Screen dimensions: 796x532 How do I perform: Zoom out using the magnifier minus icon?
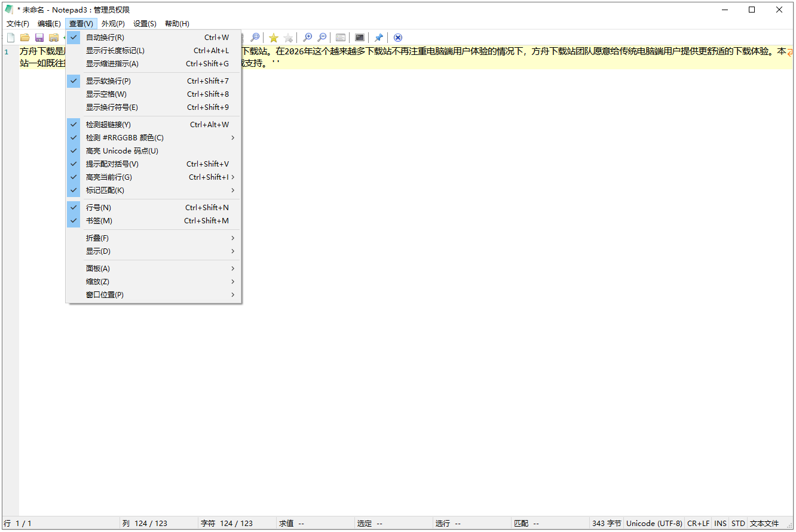322,37
